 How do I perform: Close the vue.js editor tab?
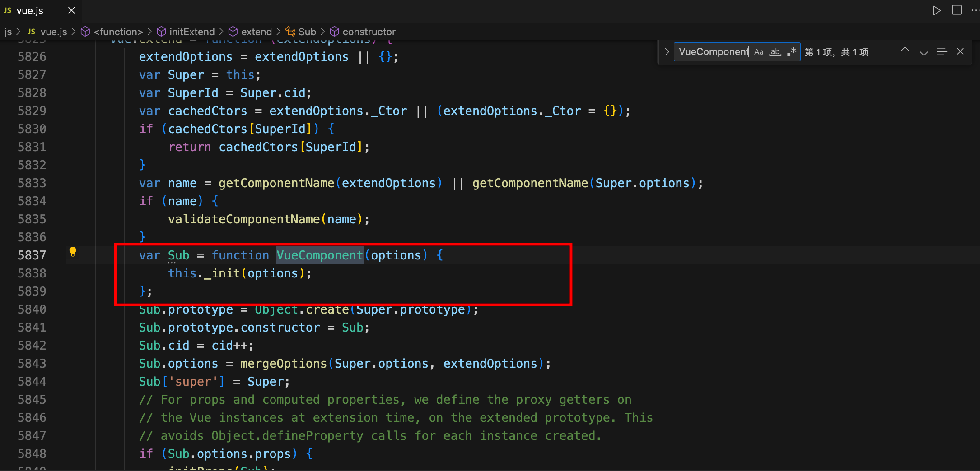(71, 10)
